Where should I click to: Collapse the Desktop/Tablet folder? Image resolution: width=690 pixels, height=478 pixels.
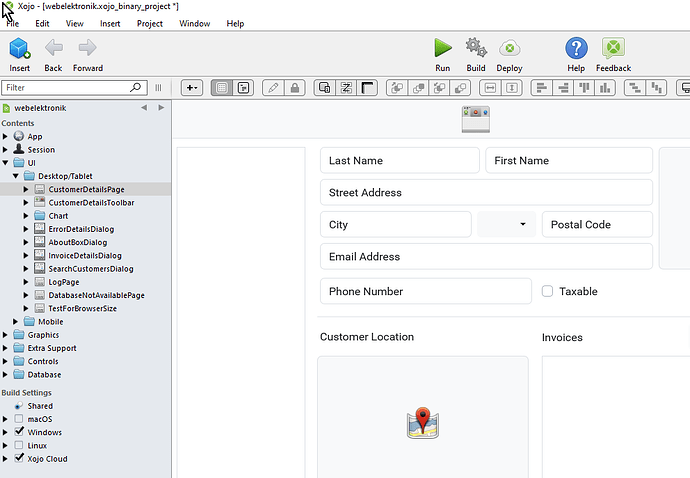16,176
